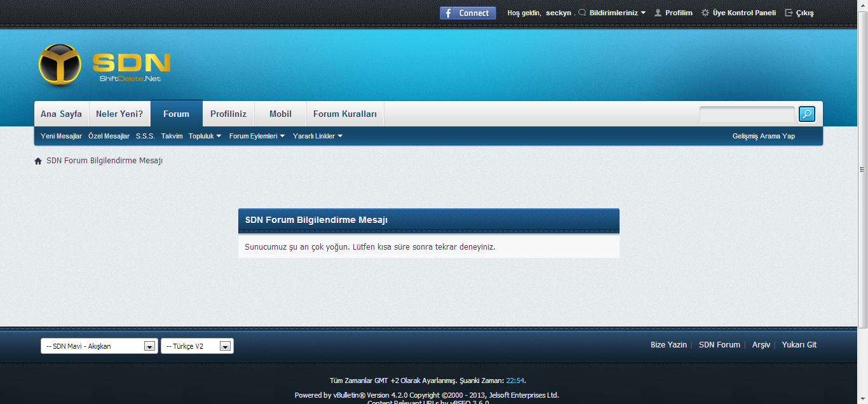Viewport: 868px width, 404px height.
Task: Click the vertical page scrollbar
Action: 863,170
